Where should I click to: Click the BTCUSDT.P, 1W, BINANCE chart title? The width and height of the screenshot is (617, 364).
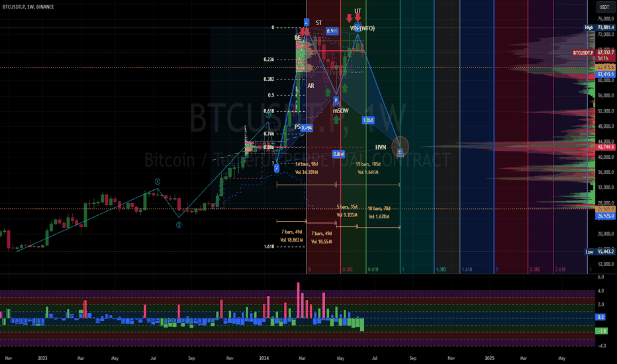point(28,7)
